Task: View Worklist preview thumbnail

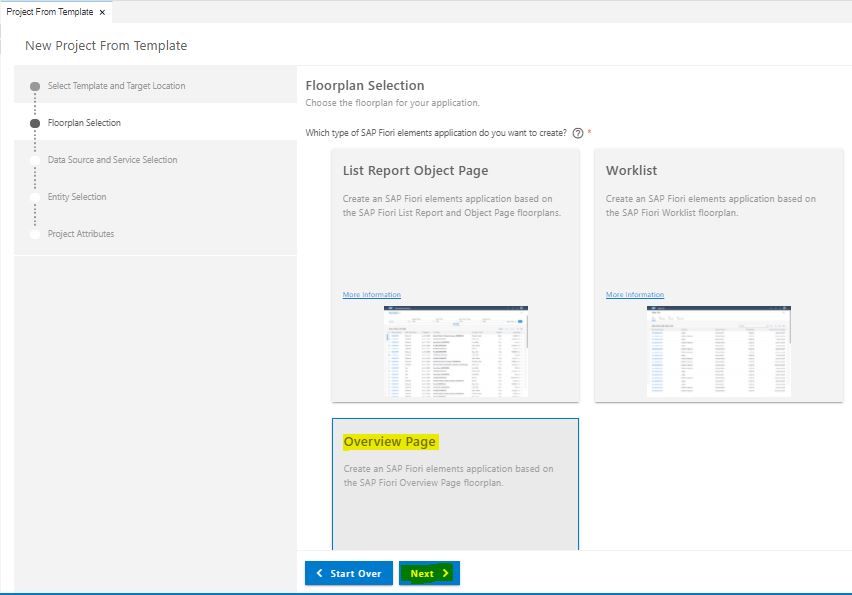Action: (x=718, y=352)
